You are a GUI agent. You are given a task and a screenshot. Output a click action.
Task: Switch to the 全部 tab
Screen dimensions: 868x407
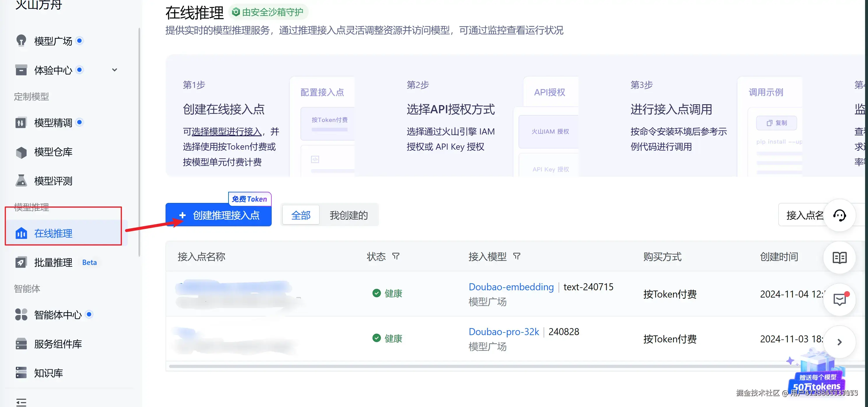301,215
